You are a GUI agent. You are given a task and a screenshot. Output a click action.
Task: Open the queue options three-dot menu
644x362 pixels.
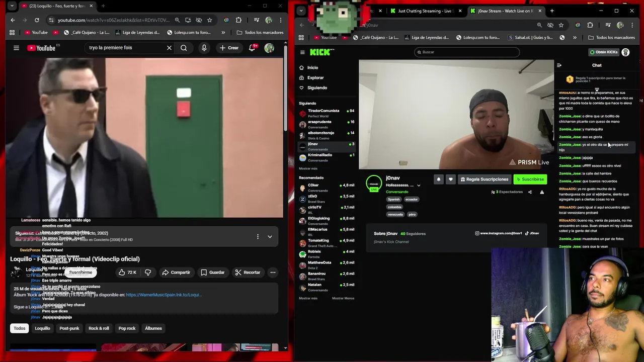[x=258, y=236]
